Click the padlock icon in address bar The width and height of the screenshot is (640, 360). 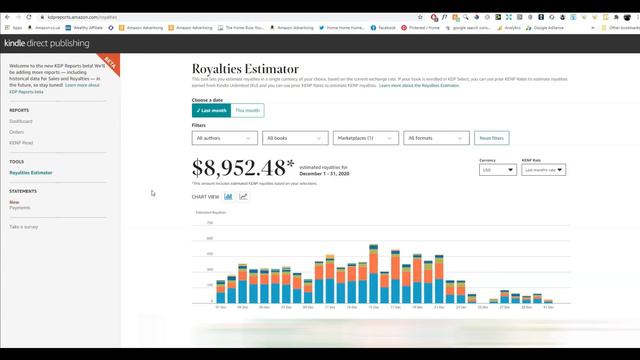tap(42, 17)
